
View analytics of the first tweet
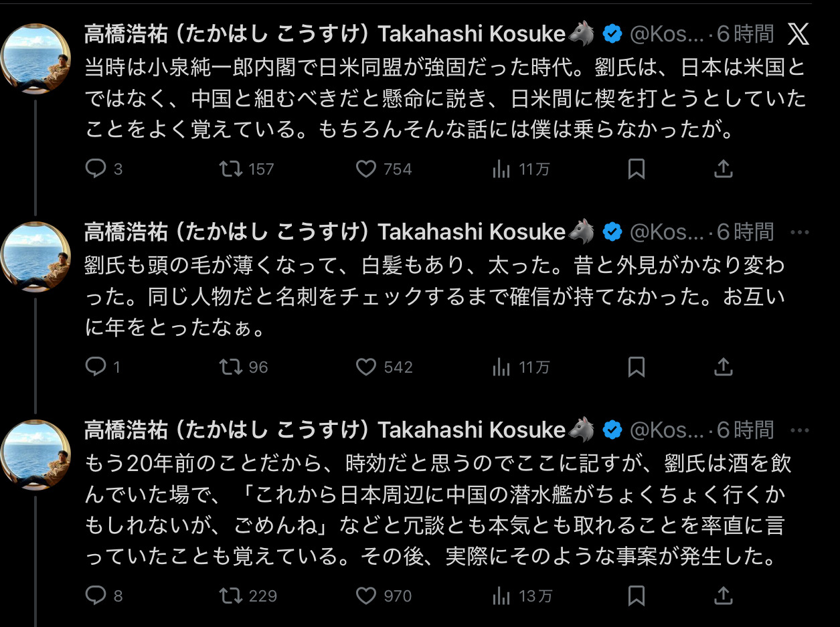(501, 169)
